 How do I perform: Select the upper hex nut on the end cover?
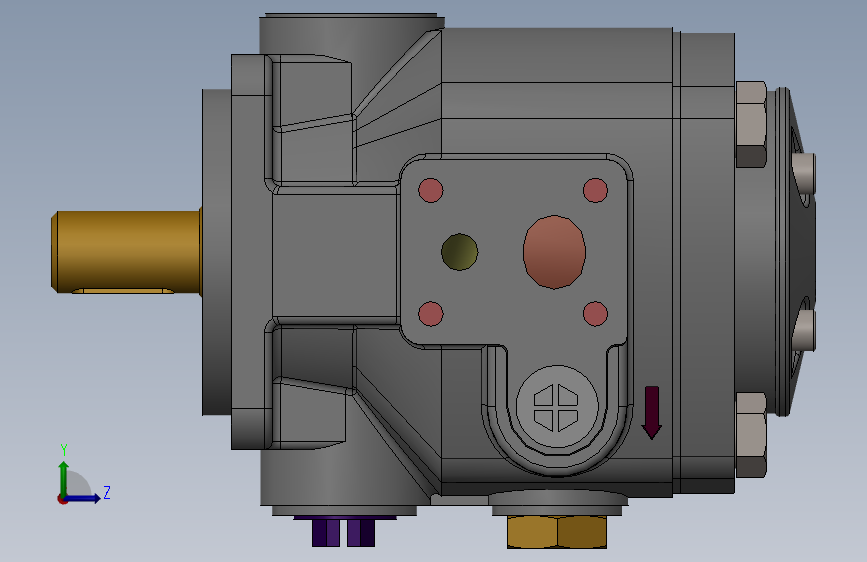pos(751,124)
